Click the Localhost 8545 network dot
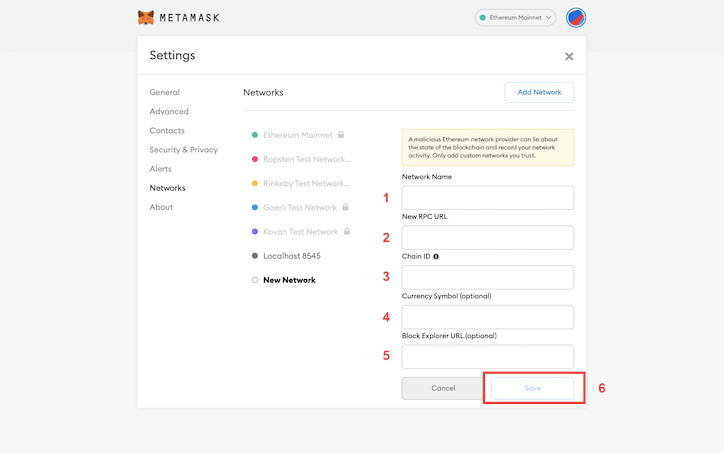 coord(255,256)
